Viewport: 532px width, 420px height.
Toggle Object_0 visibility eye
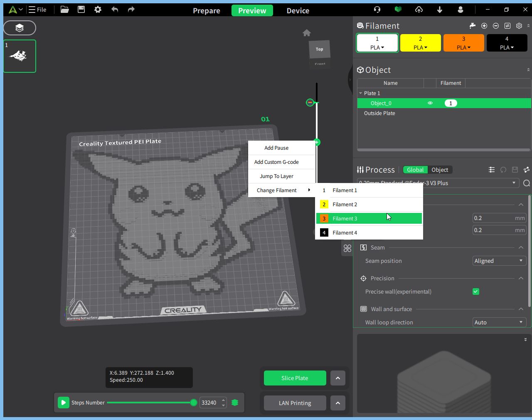430,103
